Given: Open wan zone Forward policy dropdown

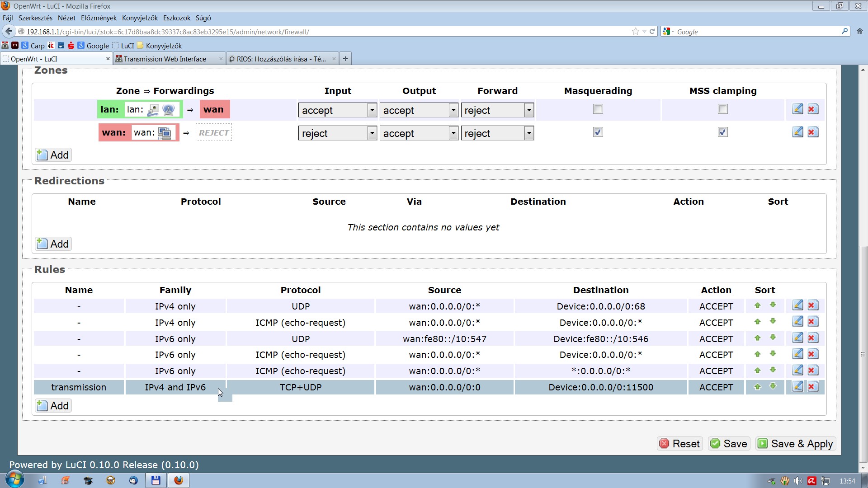Looking at the screenshot, I should (497, 133).
